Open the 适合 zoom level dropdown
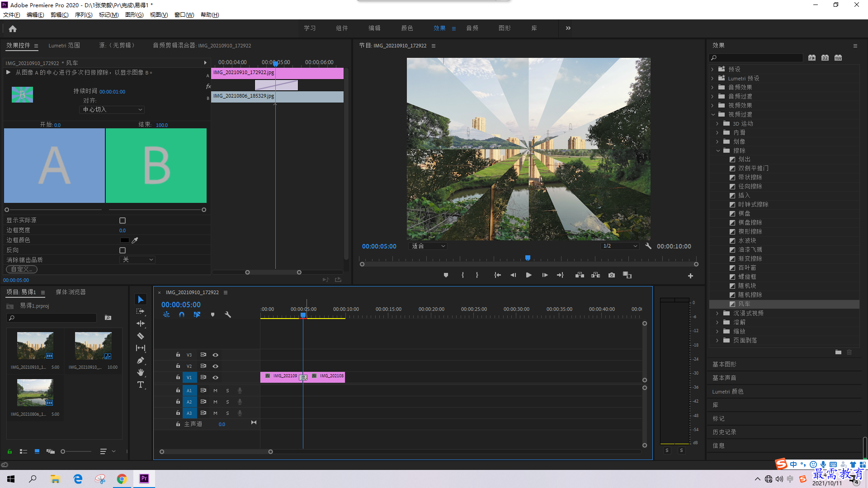The image size is (868, 488). 428,246
